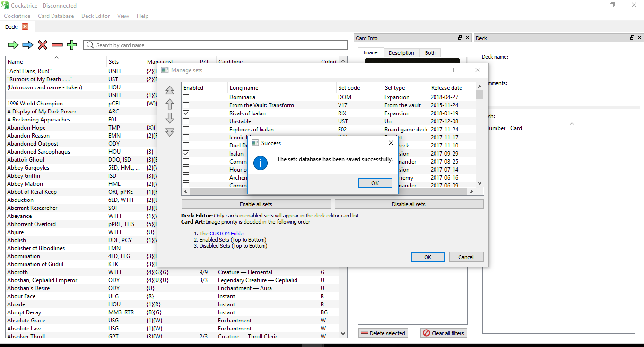Toggle the Unstable set checkbox
Viewport: 644px width, 347px height.
click(186, 121)
